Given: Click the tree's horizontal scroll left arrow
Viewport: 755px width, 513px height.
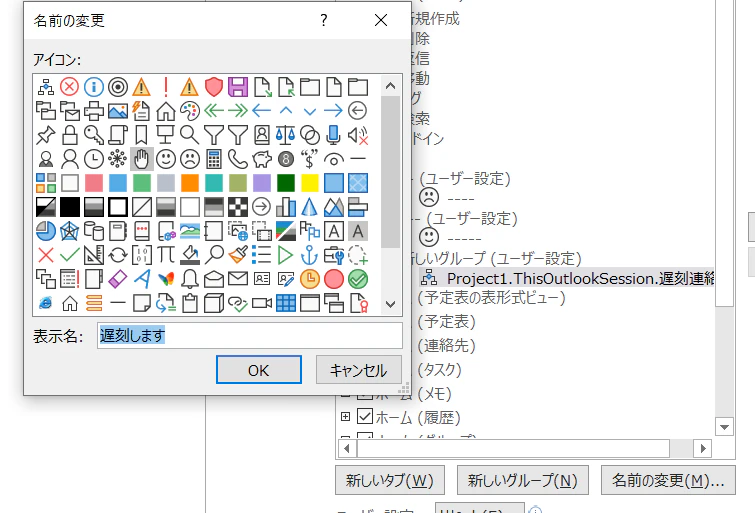Looking at the screenshot, I should tap(347, 448).
